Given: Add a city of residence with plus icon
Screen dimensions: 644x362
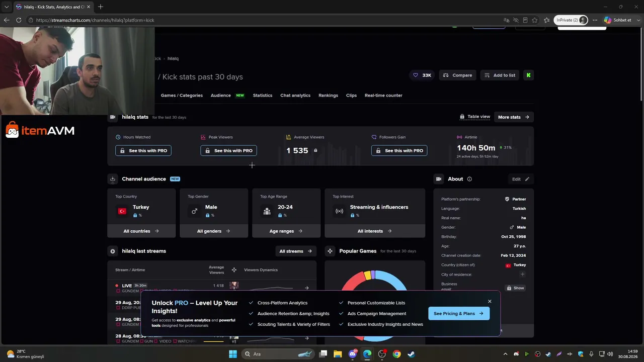Looking at the screenshot, I should point(522,275).
